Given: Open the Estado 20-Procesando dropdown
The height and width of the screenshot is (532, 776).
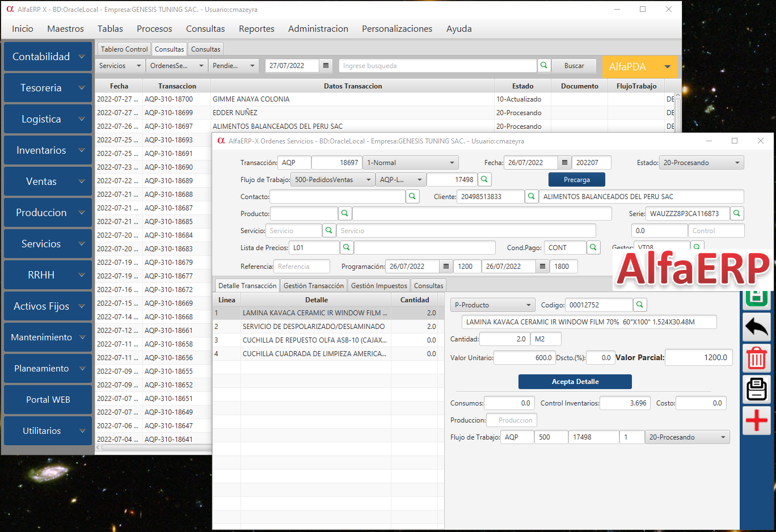Looking at the screenshot, I should point(702,163).
